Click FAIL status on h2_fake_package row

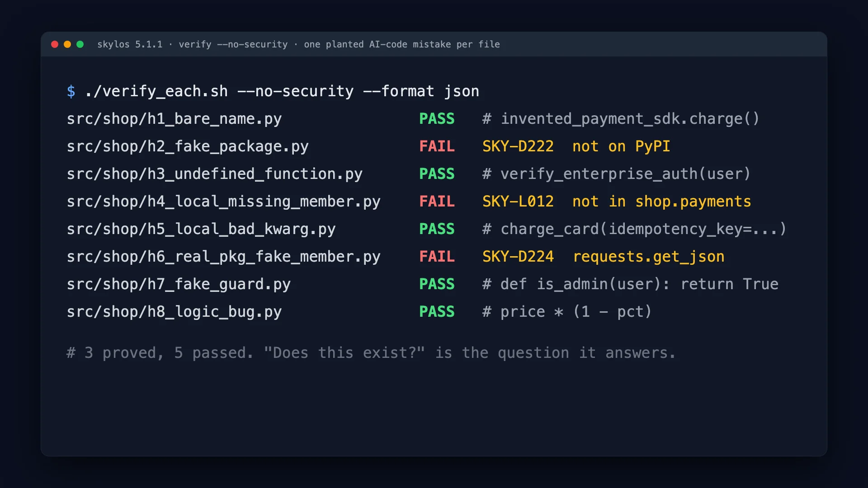[437, 146]
